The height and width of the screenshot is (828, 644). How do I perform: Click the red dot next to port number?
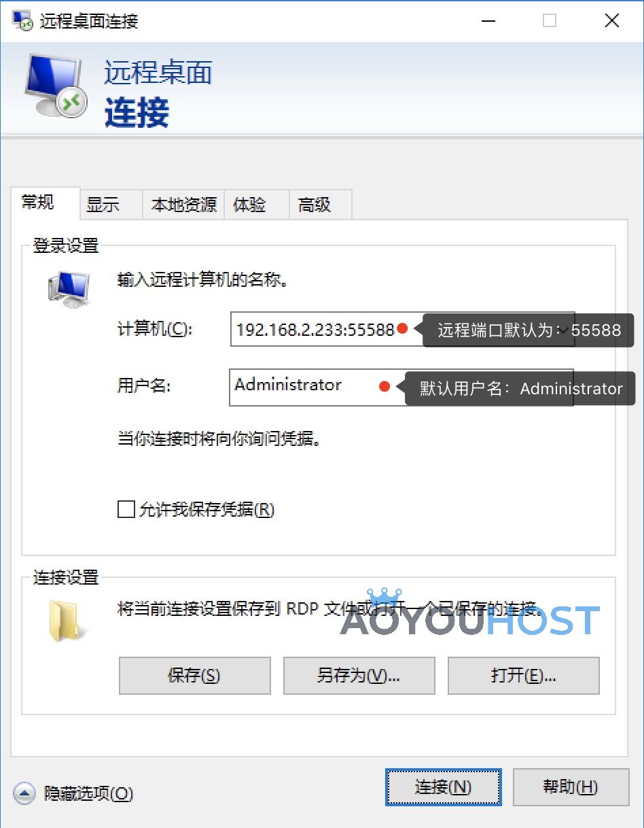(x=402, y=329)
